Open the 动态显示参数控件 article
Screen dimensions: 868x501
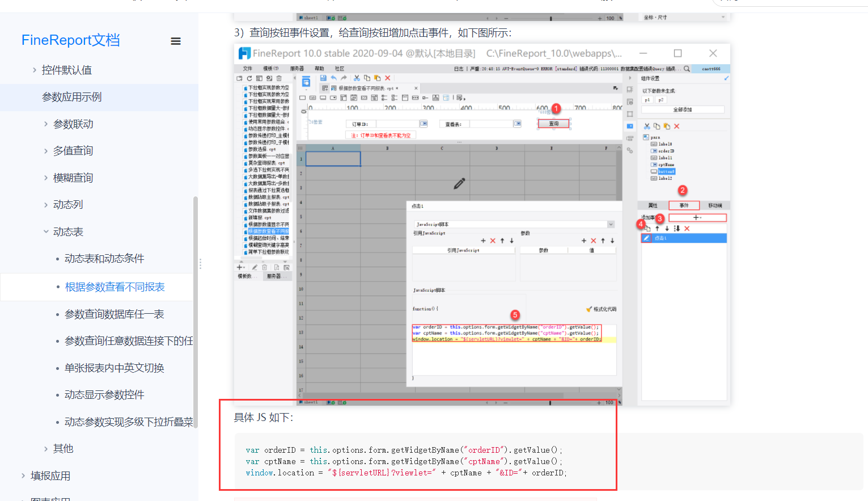coord(104,394)
